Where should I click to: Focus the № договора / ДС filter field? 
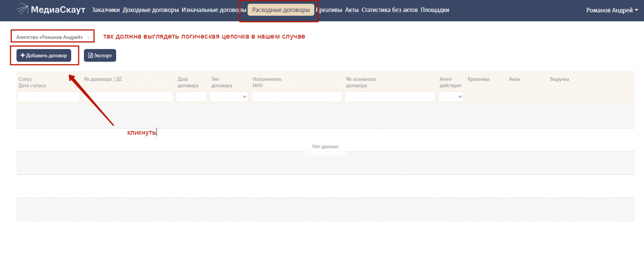click(128, 97)
